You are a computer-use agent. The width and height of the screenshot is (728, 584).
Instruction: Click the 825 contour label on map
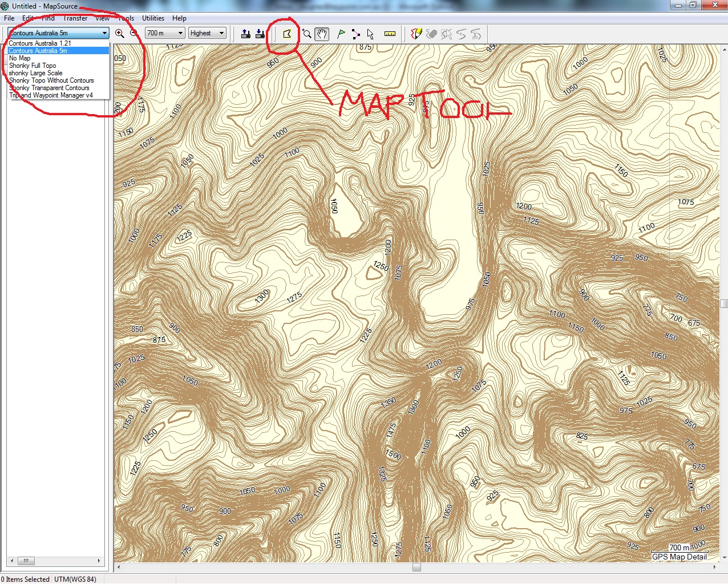[582, 436]
